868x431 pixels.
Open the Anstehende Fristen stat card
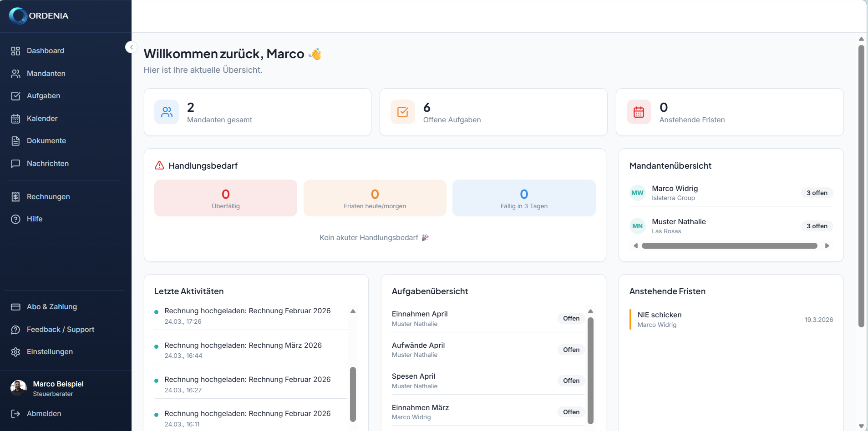(730, 112)
